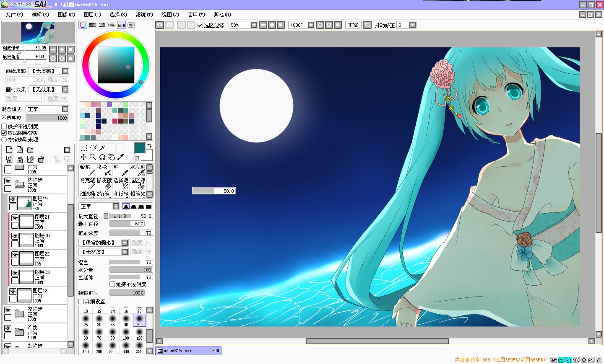Select the rotate view tool
Viewport: 604px width, 364px height.
102,157
